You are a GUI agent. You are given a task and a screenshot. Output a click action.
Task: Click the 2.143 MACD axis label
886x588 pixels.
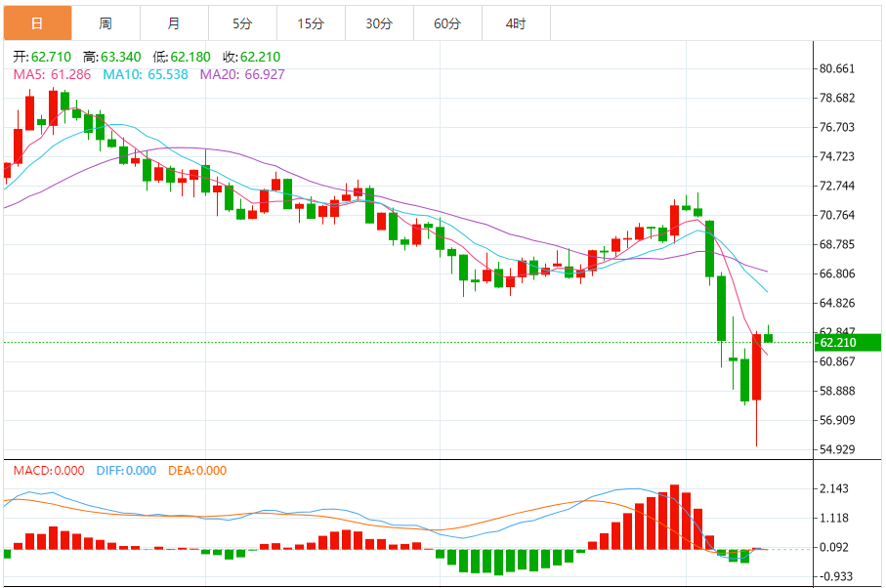834,488
